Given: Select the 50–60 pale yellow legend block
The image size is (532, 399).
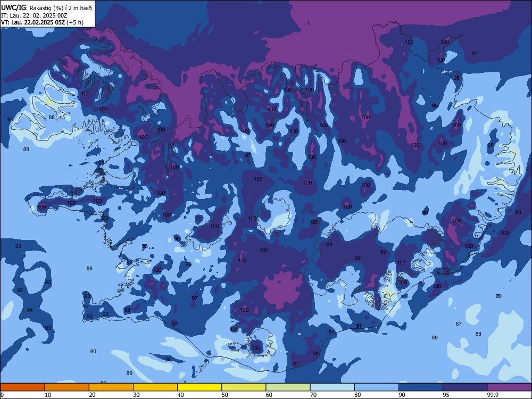Looking at the screenshot, I should pyautogui.click(x=244, y=387).
